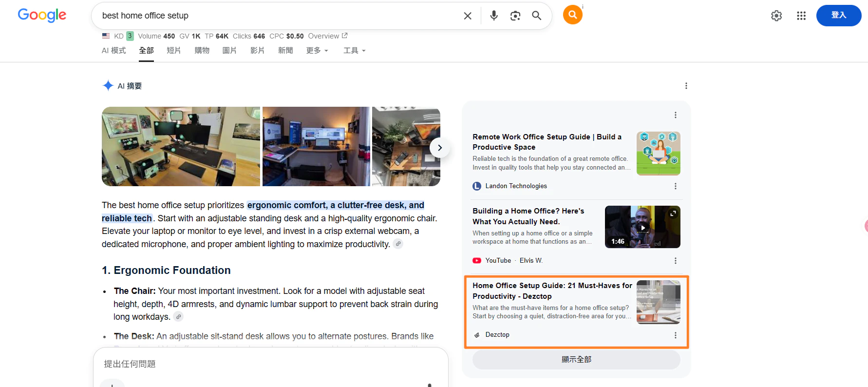
Task: Click the Dezctop source name
Action: pos(497,335)
